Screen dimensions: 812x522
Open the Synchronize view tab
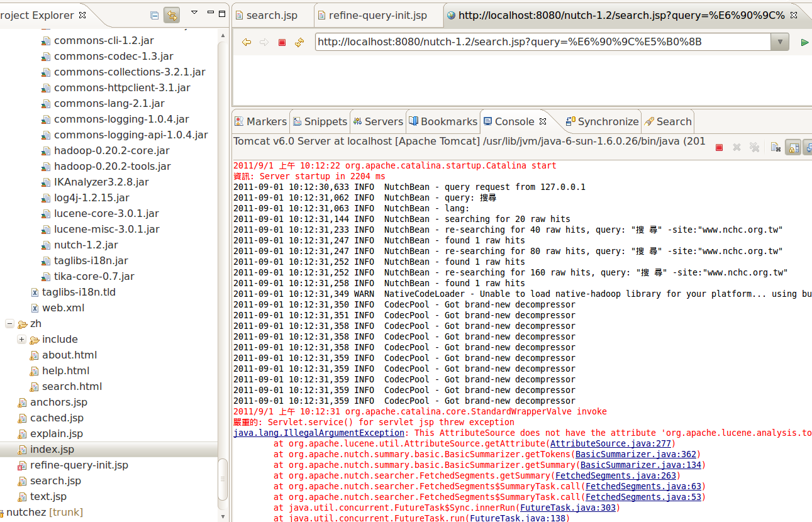point(602,121)
